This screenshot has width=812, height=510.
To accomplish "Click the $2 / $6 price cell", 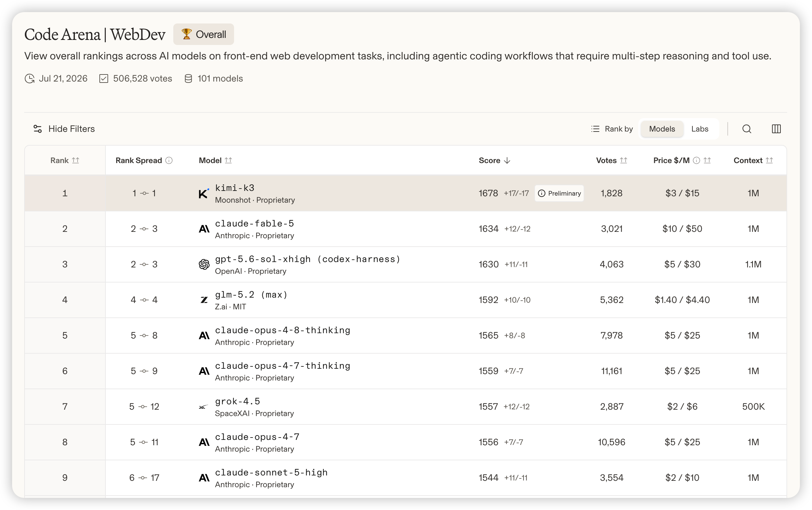I will [682, 407].
